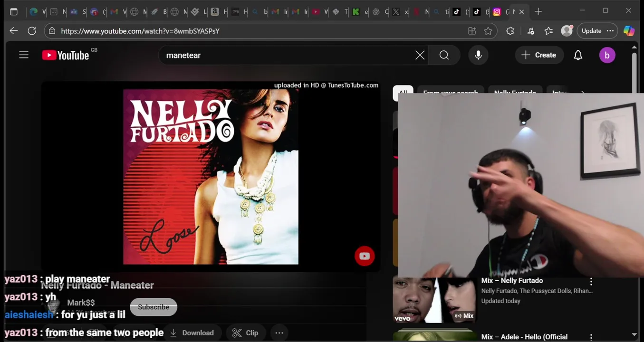
Task: Open the apps icon left of the favorites star
Action: (472, 31)
